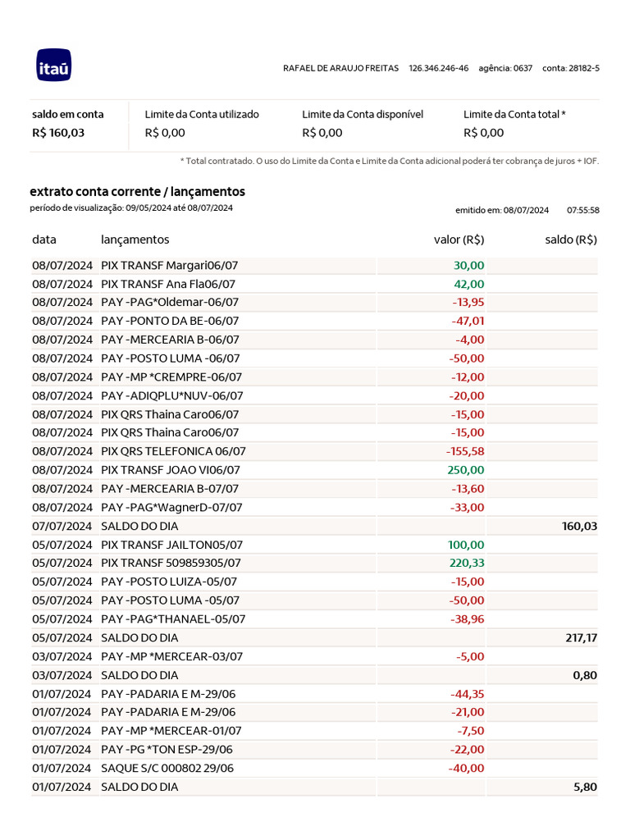
Task: Select the PAY -POSTO LUIZA-05/07 entry
Action: coord(169,582)
